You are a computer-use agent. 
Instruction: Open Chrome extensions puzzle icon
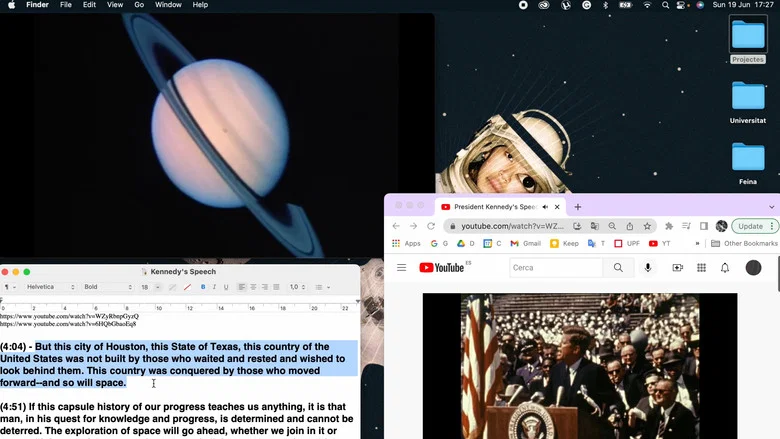click(x=669, y=226)
